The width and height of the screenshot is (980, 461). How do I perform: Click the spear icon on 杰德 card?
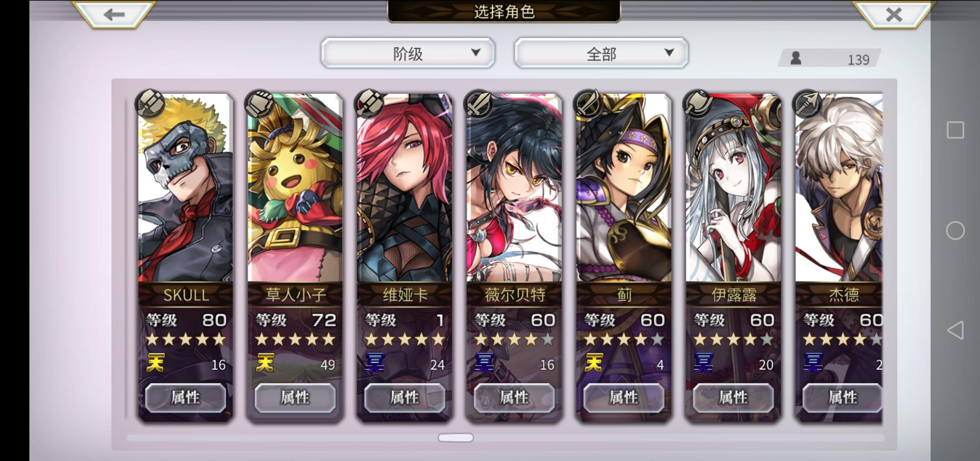click(x=807, y=104)
